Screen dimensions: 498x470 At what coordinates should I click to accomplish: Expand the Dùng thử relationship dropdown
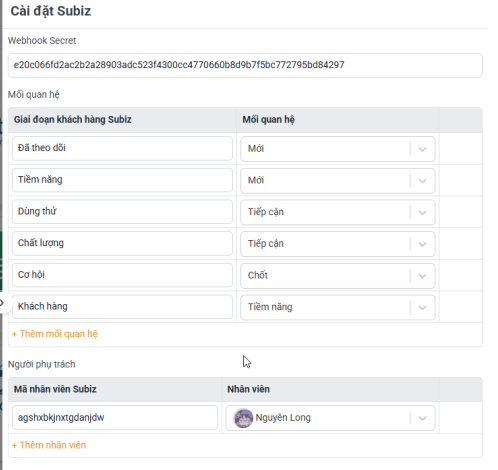[338, 212]
